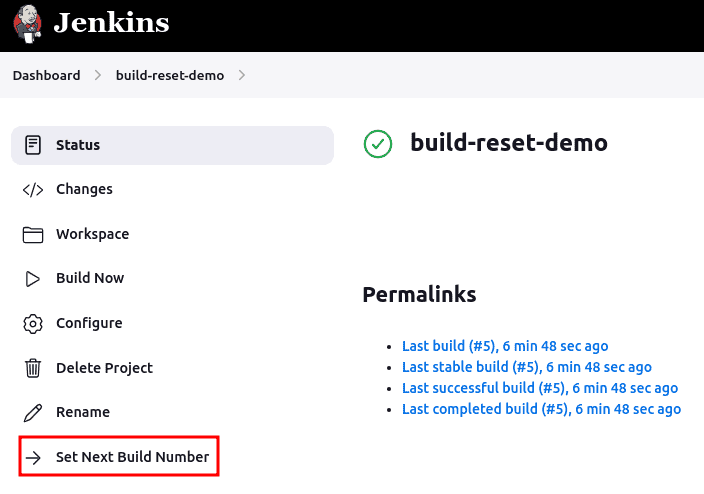Click the Status document icon
Image resolution: width=704 pixels, height=494 pixels.
tap(33, 145)
